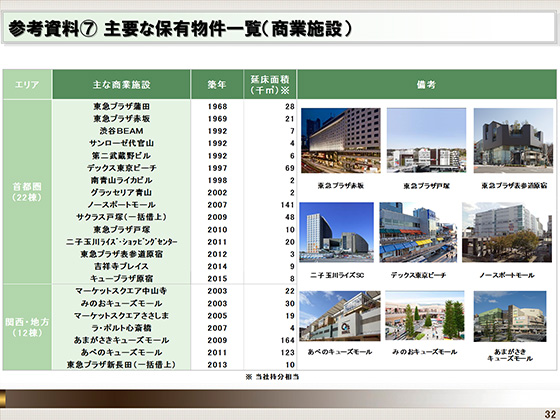Click the ※ 当社持分相当 footnote
Viewport: 560px width, 420px height.
(x=272, y=377)
